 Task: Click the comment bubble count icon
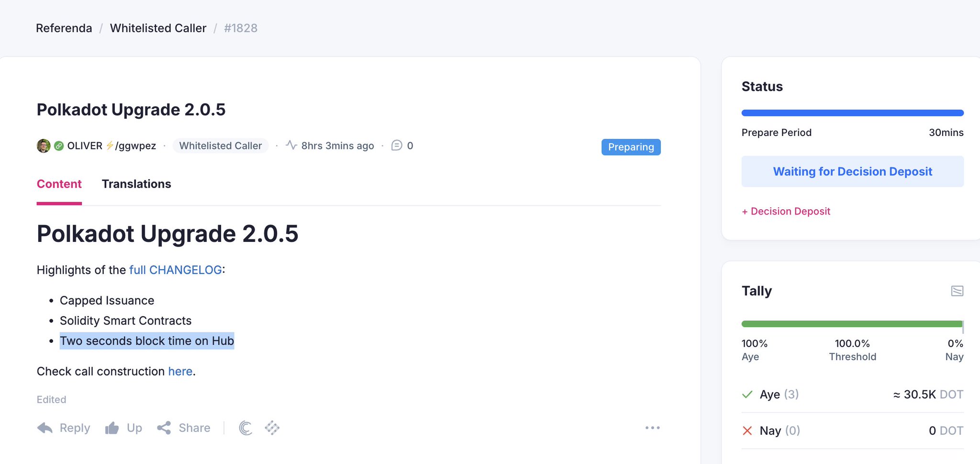pyautogui.click(x=397, y=145)
